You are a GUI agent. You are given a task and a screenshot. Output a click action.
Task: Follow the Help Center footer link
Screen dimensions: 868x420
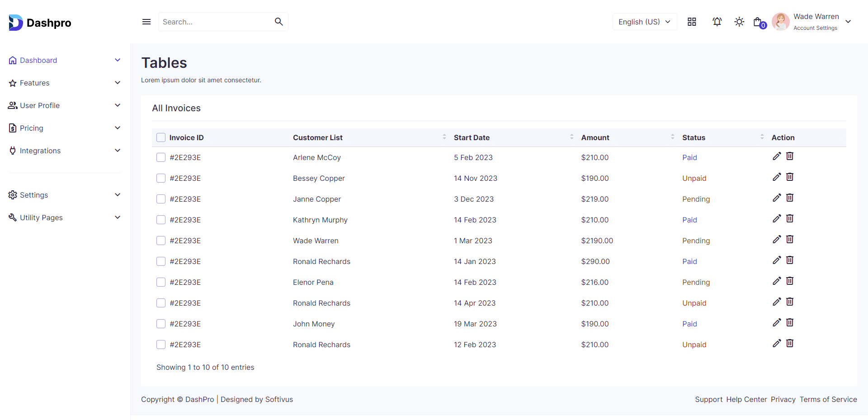pyautogui.click(x=746, y=399)
